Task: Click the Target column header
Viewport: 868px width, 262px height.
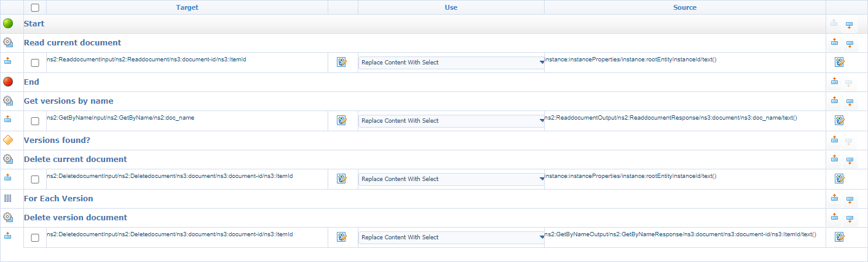Action: point(187,7)
